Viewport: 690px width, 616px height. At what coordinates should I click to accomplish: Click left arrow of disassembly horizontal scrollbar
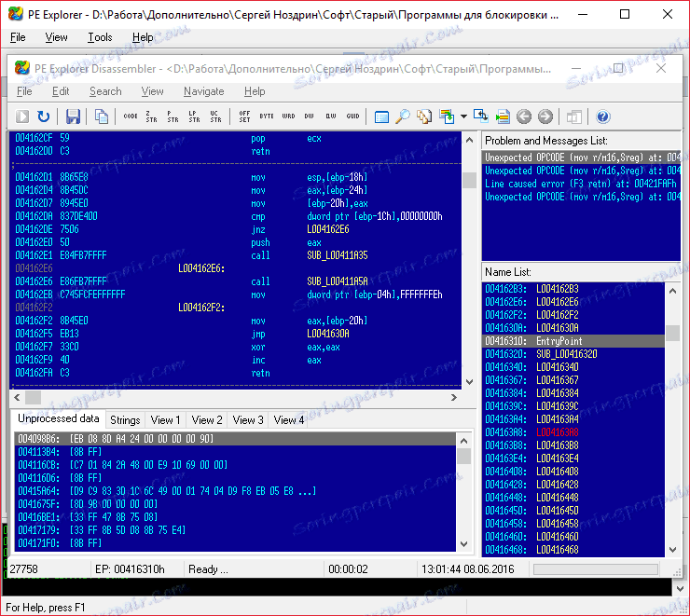click(x=17, y=398)
